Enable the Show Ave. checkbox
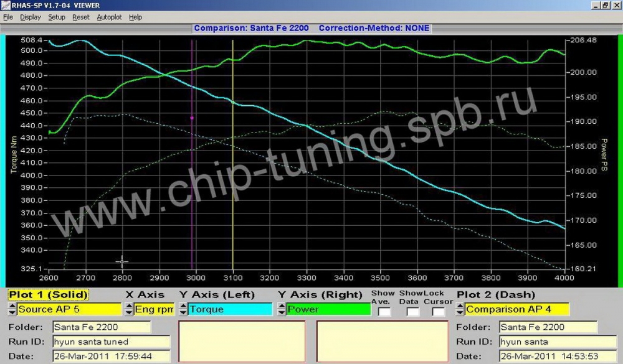This screenshot has width=623, height=364. pyautogui.click(x=384, y=311)
